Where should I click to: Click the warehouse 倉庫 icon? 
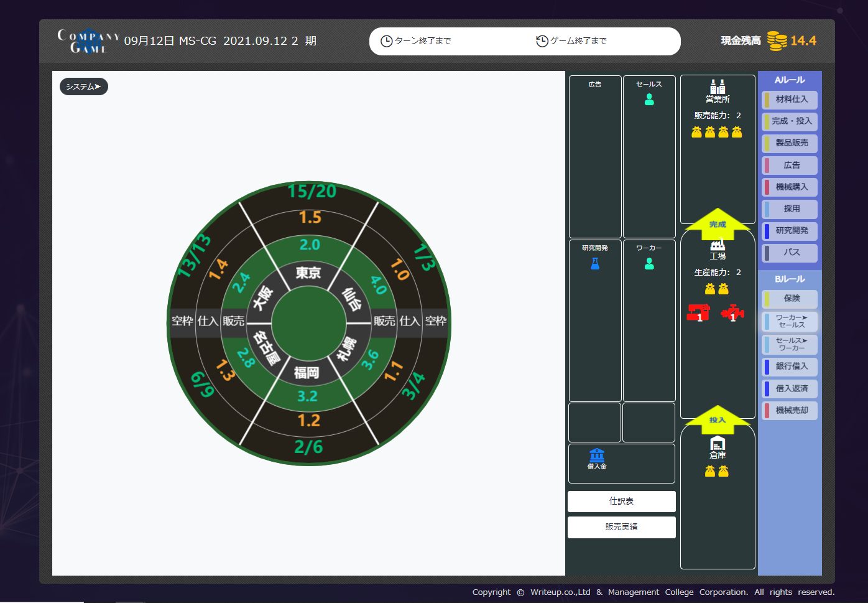[718, 444]
